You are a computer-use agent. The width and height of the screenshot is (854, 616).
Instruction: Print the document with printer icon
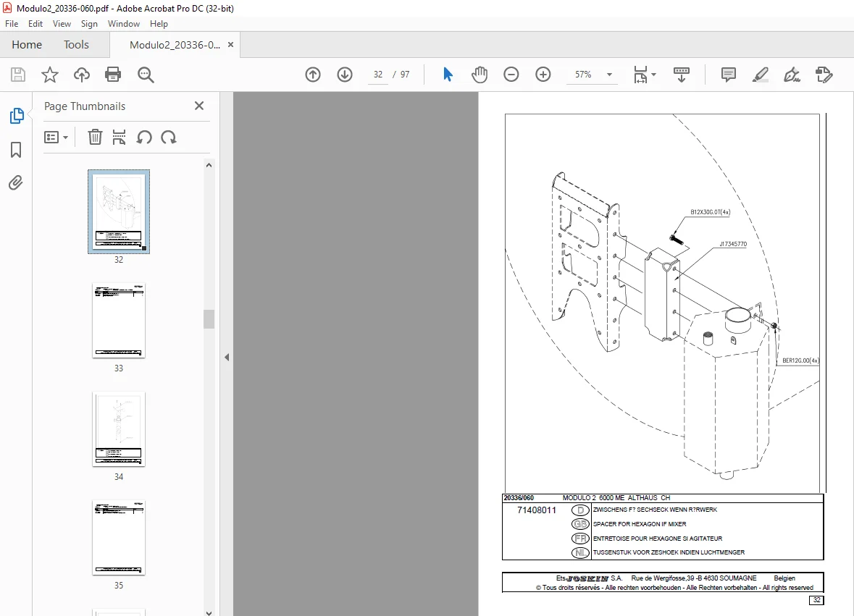coord(113,75)
